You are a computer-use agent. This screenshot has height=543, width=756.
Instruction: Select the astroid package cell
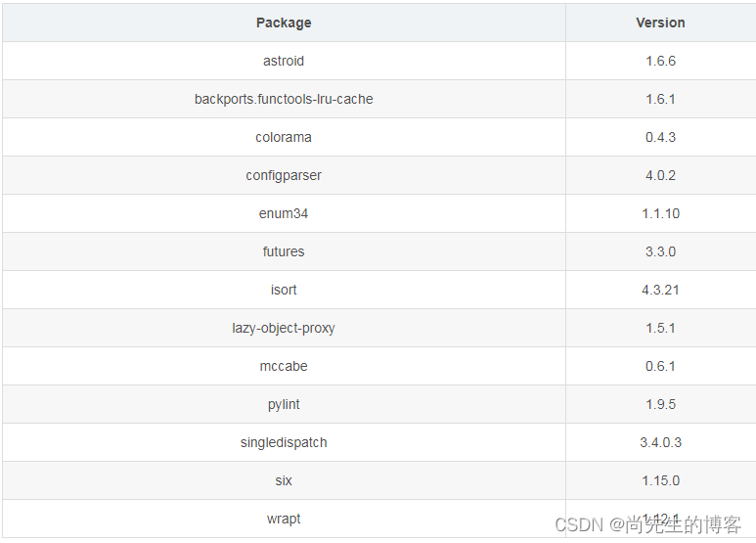(x=284, y=61)
